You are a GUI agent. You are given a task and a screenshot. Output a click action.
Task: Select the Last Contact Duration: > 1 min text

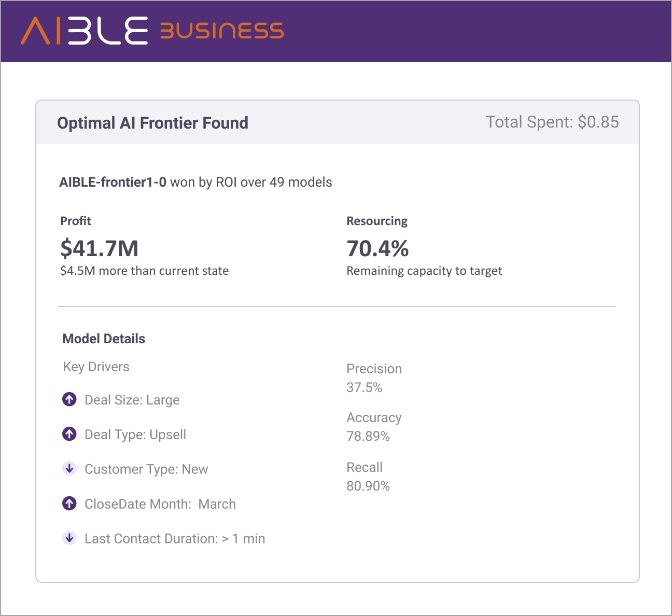pyautogui.click(x=175, y=539)
